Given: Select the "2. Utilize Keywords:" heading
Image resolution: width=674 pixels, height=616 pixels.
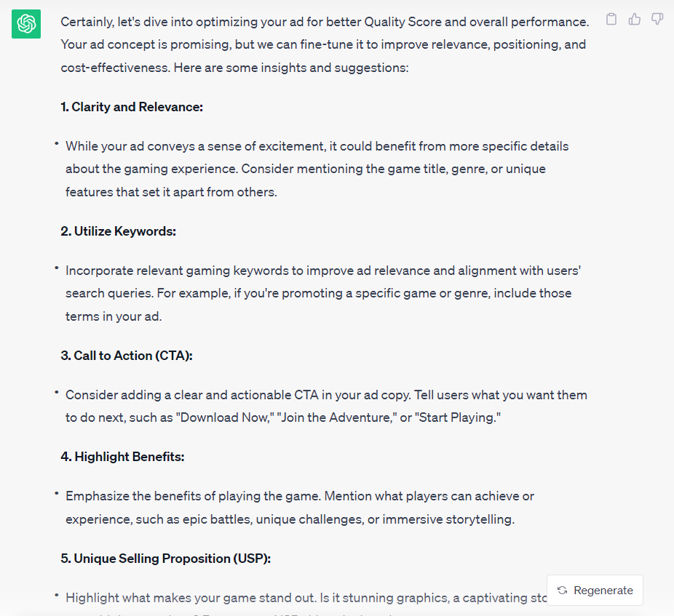Looking at the screenshot, I should [119, 231].
